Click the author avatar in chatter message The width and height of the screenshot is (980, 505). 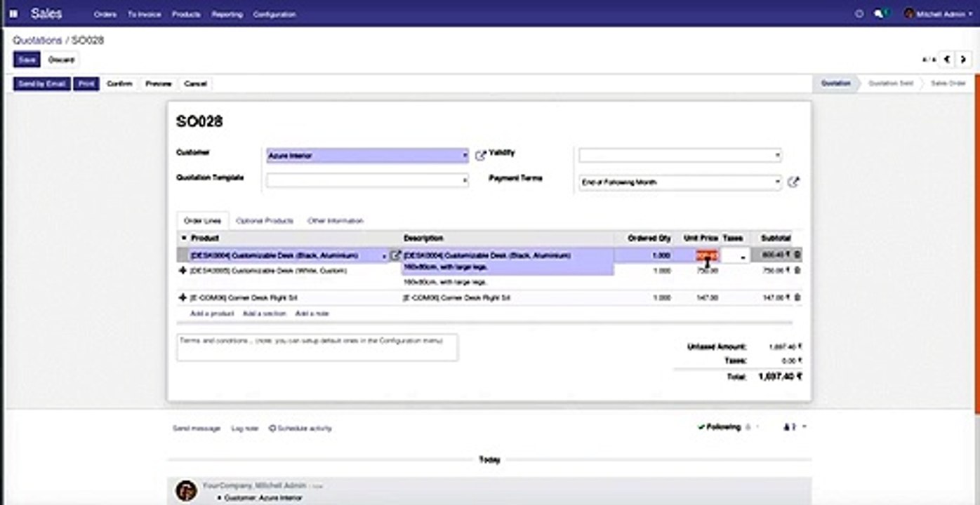(186, 490)
